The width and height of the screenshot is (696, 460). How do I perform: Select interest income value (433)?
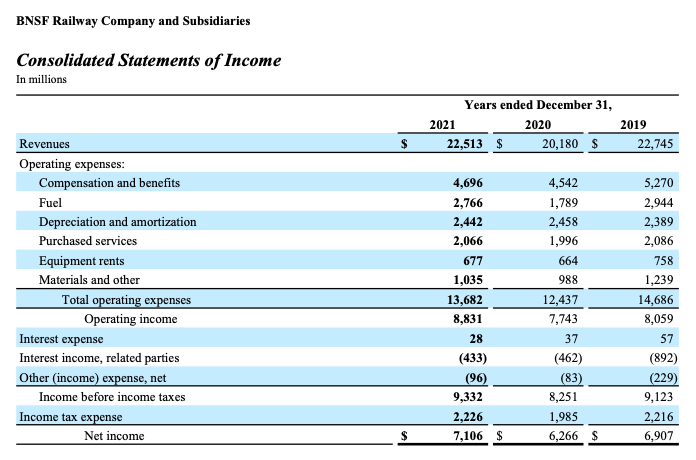473,358
